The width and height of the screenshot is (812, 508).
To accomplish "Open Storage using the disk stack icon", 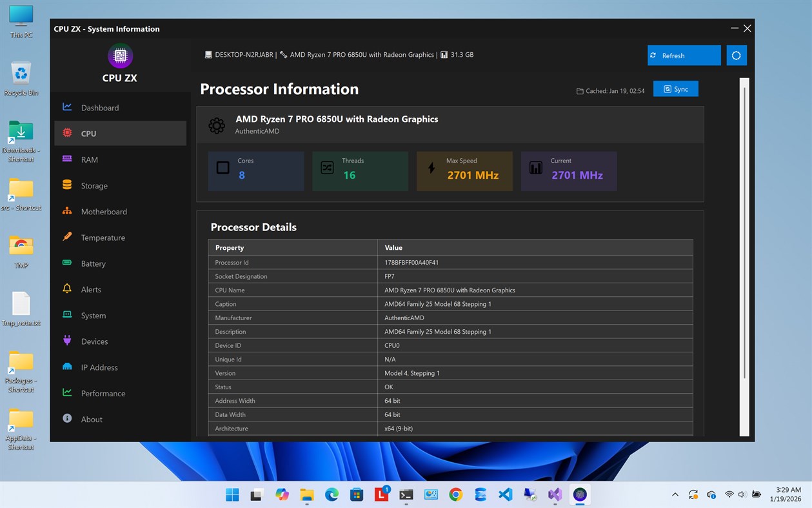I will coord(66,185).
